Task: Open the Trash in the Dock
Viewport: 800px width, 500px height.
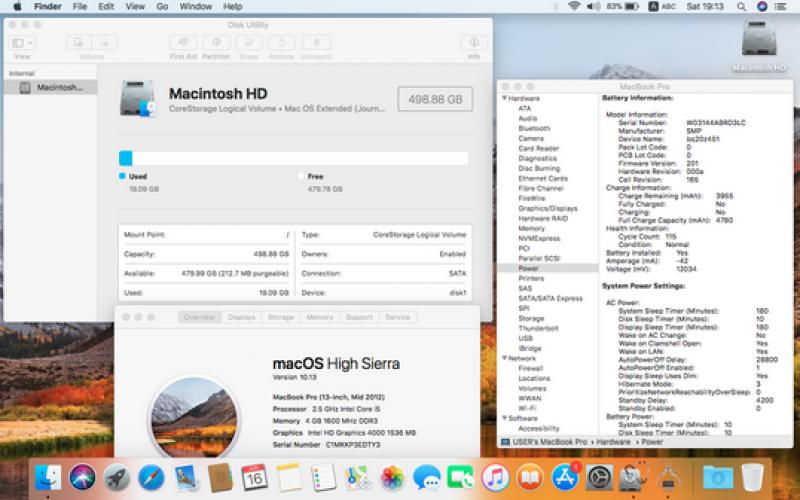Action: (x=752, y=478)
